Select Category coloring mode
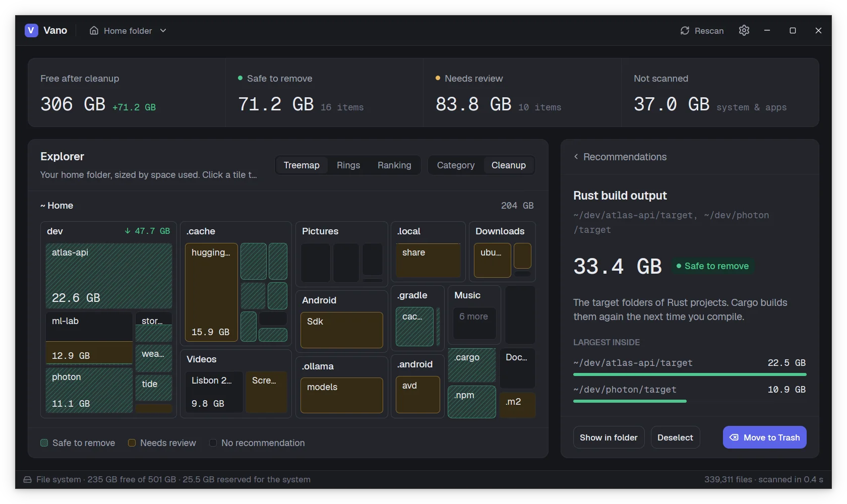The image size is (847, 504). click(456, 165)
